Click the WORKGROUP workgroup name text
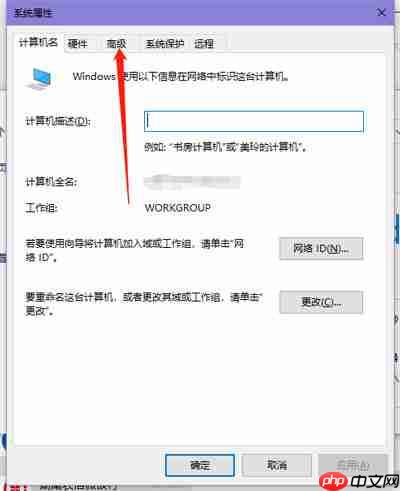The width and height of the screenshot is (400, 491). tap(178, 208)
